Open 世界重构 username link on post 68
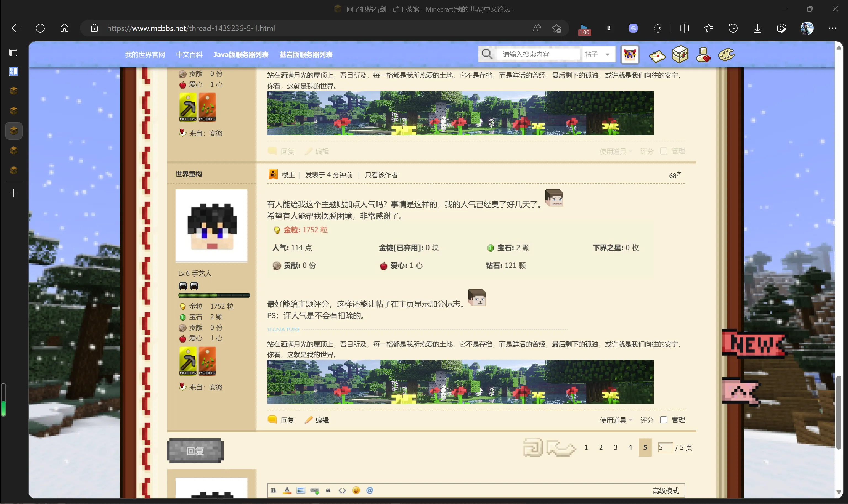 click(189, 174)
